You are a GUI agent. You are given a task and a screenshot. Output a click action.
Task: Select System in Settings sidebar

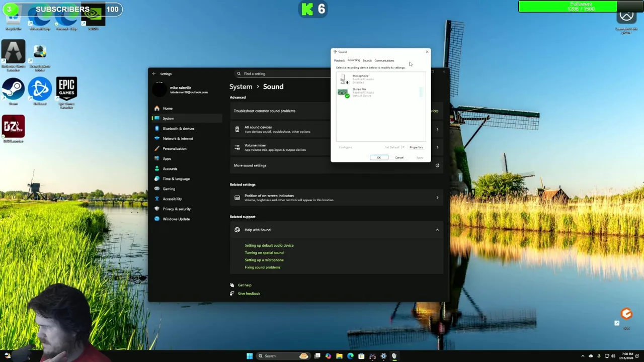tap(187, 118)
